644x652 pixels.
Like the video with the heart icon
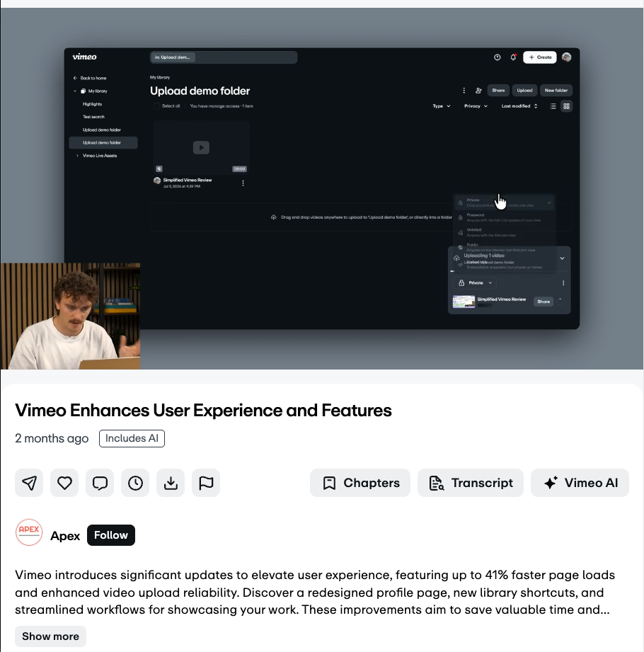64,483
